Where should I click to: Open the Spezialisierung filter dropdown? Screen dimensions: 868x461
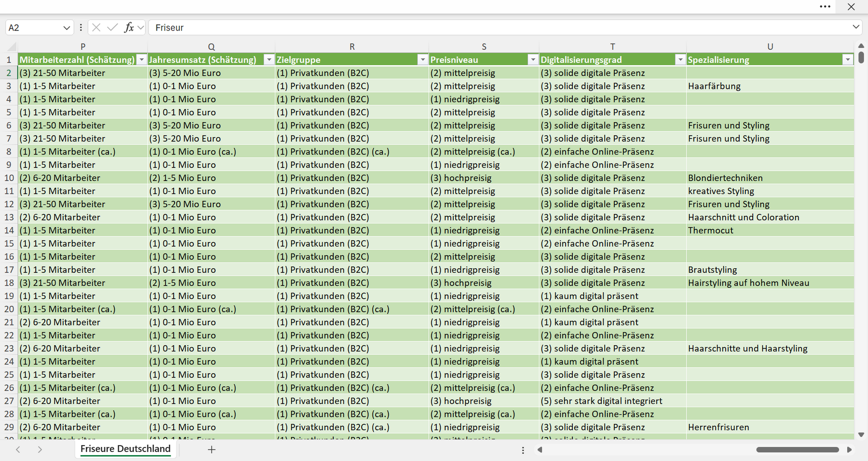848,60
